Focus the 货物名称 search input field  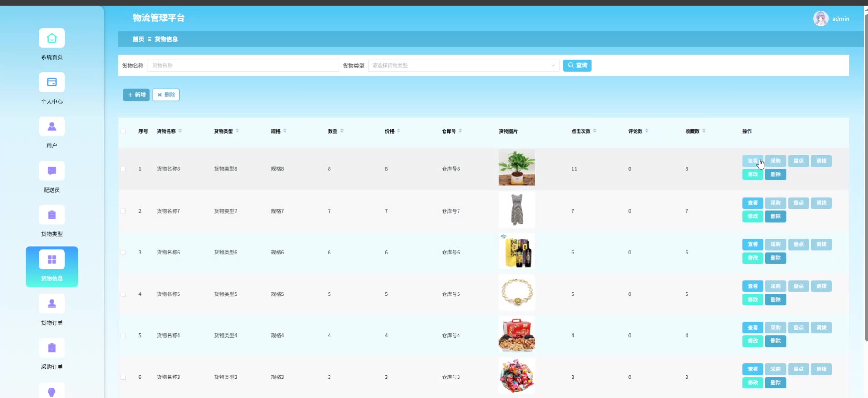tap(243, 65)
